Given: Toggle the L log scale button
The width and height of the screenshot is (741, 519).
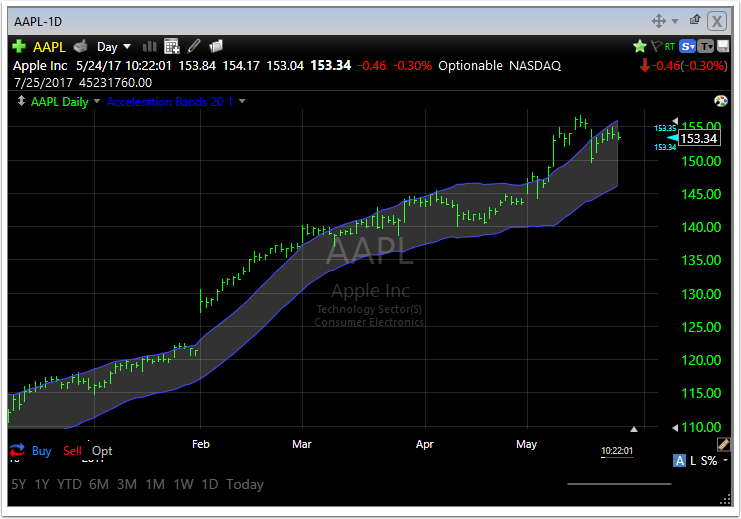Looking at the screenshot, I should [x=693, y=460].
